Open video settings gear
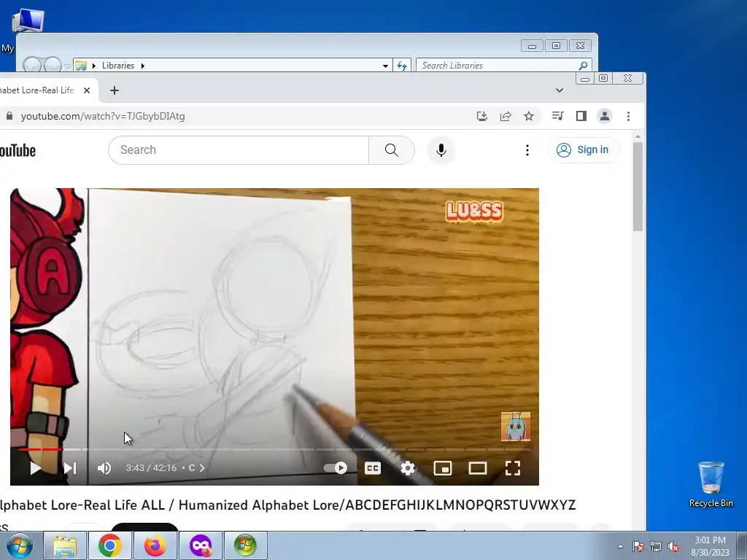The image size is (747, 560). (x=407, y=468)
